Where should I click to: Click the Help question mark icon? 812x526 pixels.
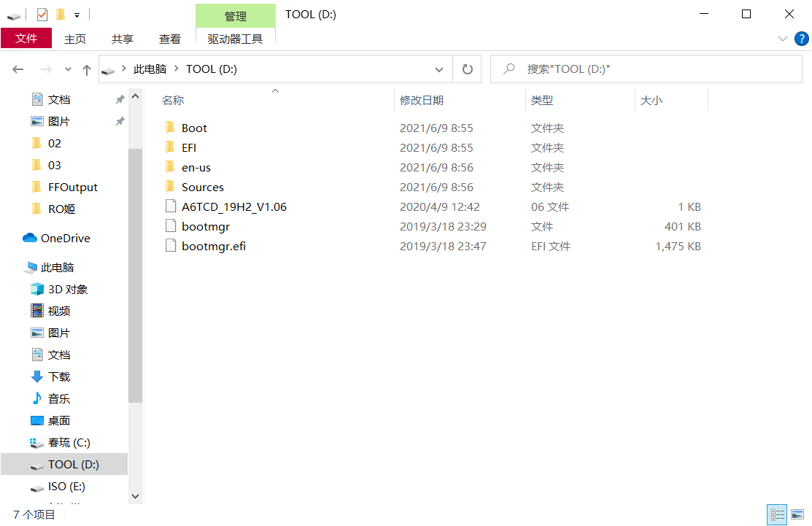(x=801, y=39)
